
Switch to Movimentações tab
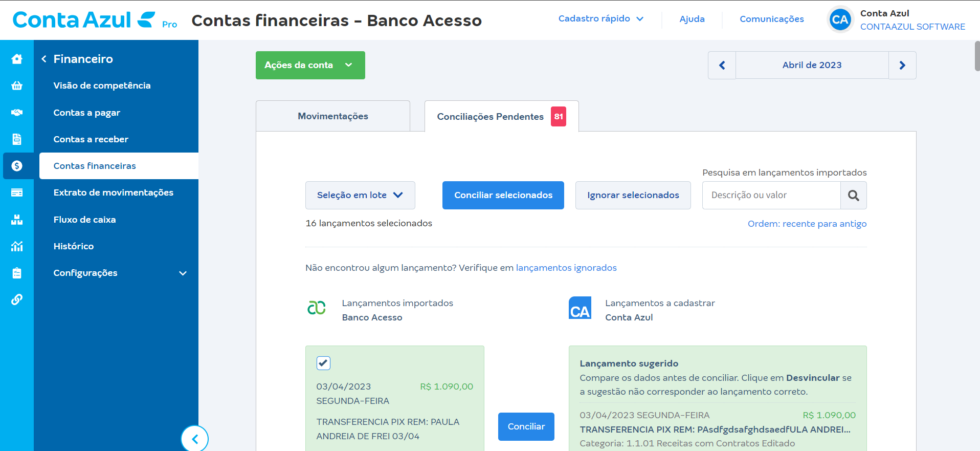[333, 116]
